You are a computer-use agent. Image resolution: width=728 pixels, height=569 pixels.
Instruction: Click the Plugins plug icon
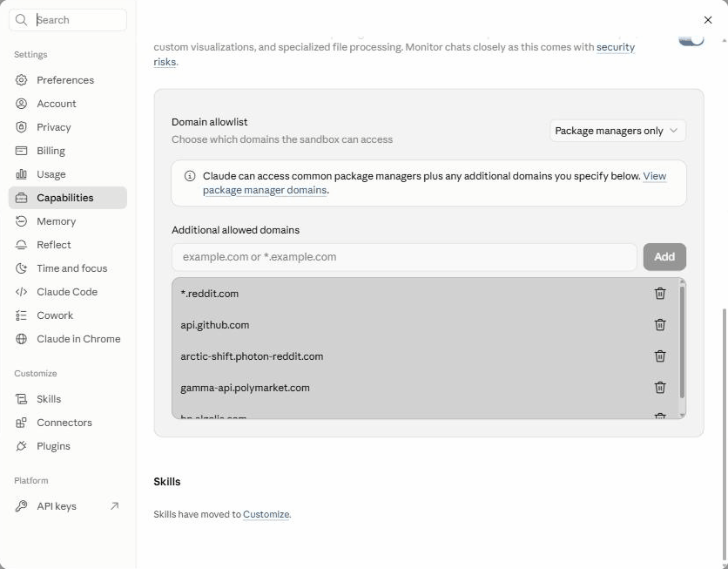pyautogui.click(x=22, y=446)
